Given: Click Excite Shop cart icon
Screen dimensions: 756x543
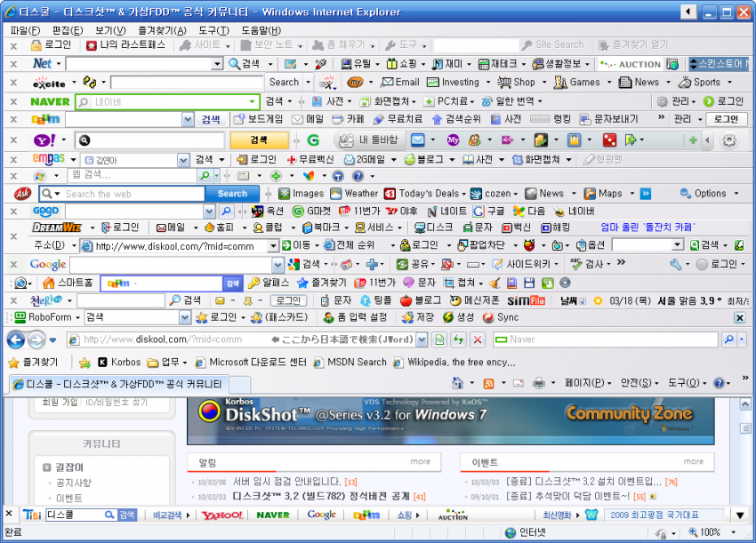Looking at the screenshot, I should [504, 83].
